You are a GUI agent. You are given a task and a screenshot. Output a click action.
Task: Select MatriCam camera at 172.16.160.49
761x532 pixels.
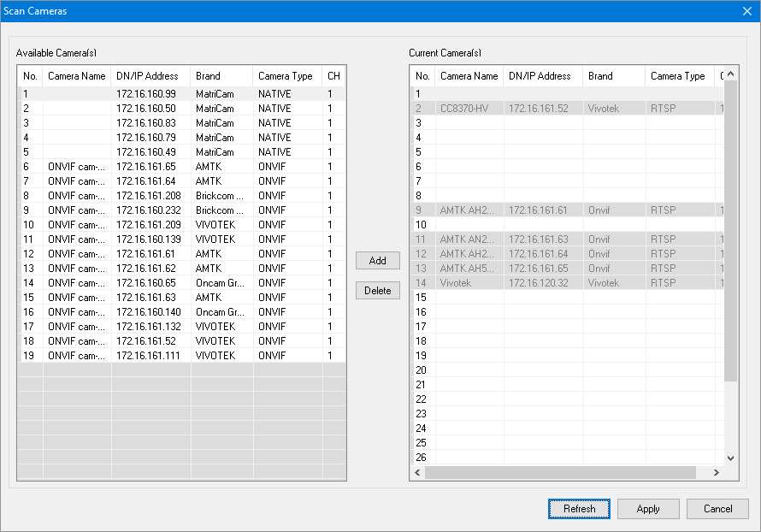coord(145,152)
